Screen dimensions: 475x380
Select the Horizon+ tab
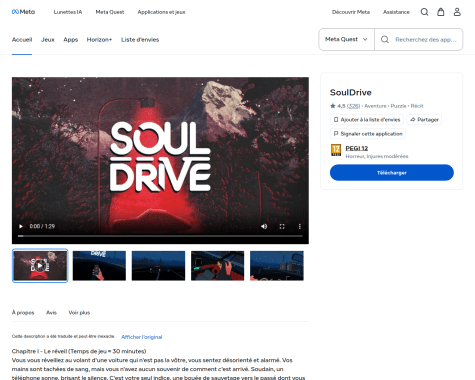pyautogui.click(x=99, y=40)
